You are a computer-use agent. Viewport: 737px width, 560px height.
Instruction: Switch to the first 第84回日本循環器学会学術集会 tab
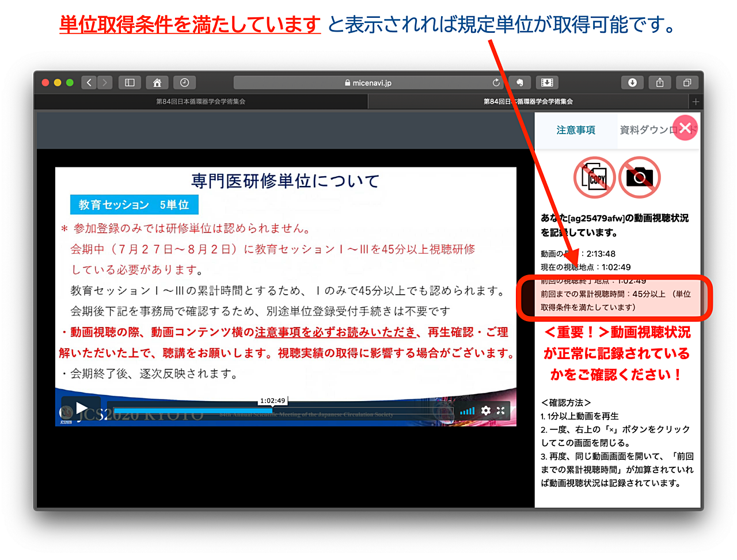(201, 101)
